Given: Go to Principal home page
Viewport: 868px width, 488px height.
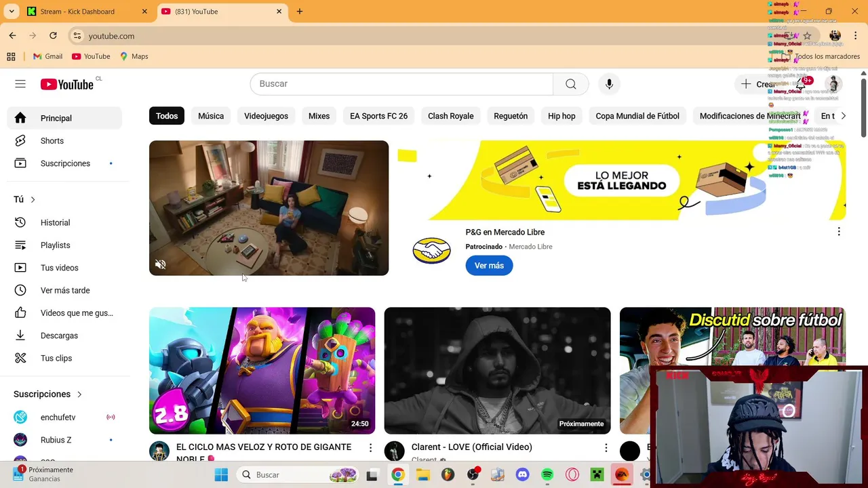Looking at the screenshot, I should 64,118.
